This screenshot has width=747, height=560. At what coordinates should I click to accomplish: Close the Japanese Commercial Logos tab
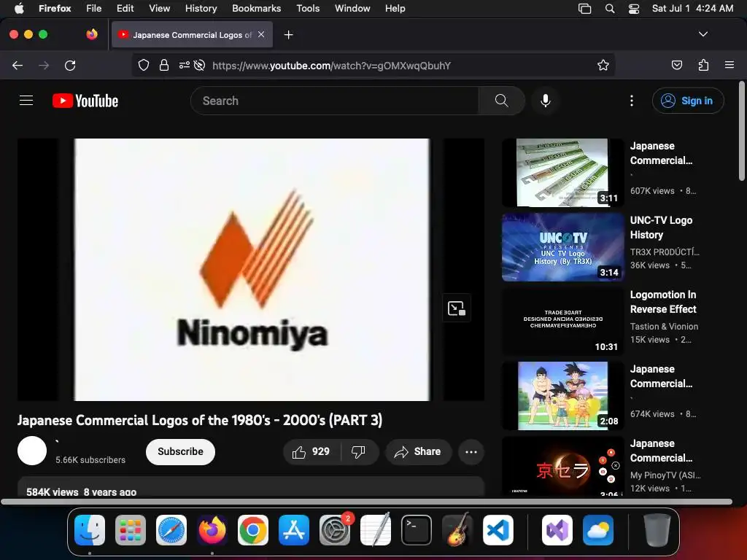point(261,34)
